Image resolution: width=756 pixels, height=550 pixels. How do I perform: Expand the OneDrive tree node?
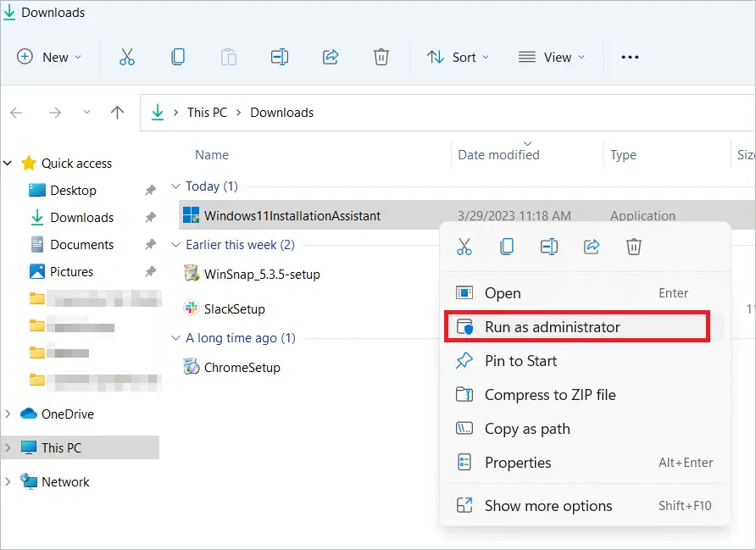pos(8,414)
